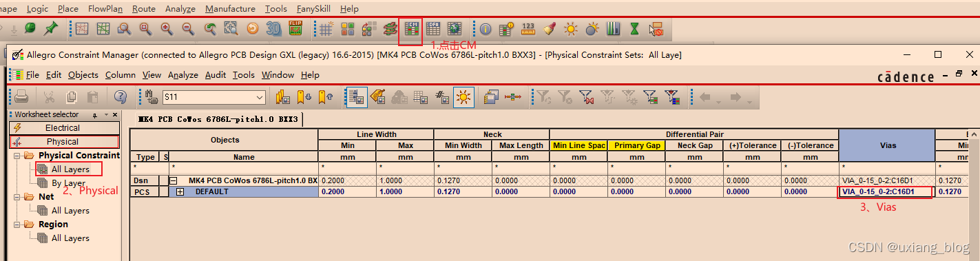
Task: Click the Print icon in Constraint Manager
Action: click(x=21, y=97)
